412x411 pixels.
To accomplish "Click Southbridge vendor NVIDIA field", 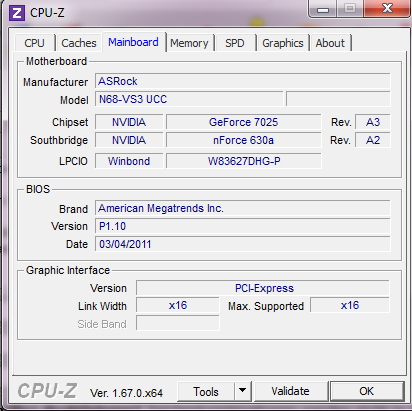I will (x=129, y=140).
